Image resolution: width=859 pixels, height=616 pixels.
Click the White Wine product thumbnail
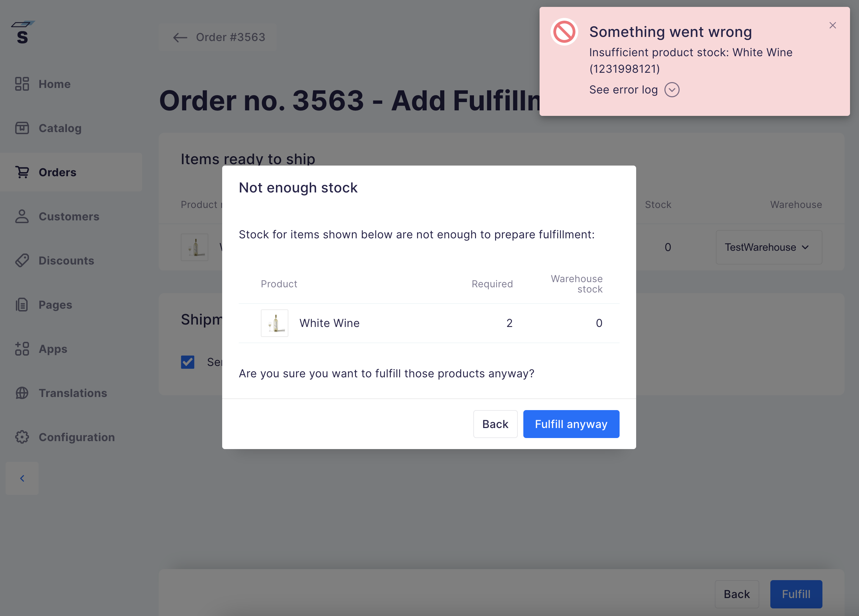[275, 322]
